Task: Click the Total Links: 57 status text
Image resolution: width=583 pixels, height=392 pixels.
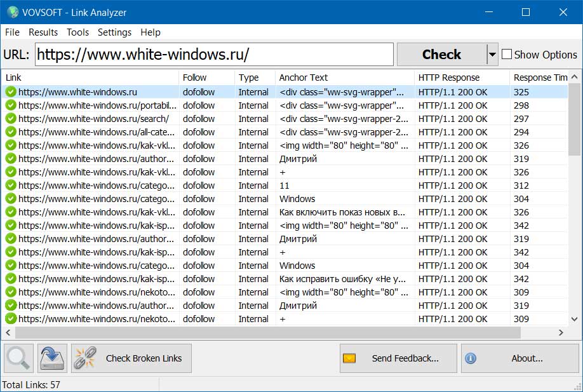Action: (31, 384)
